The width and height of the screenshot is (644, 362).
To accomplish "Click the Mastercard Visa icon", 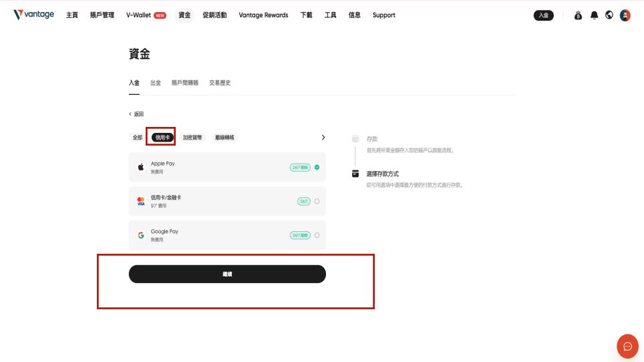I will coord(141,201).
